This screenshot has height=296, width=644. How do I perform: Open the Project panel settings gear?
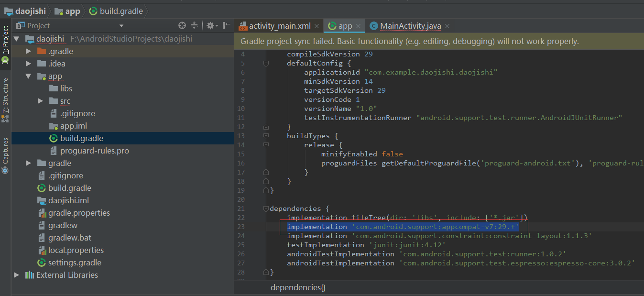point(210,25)
